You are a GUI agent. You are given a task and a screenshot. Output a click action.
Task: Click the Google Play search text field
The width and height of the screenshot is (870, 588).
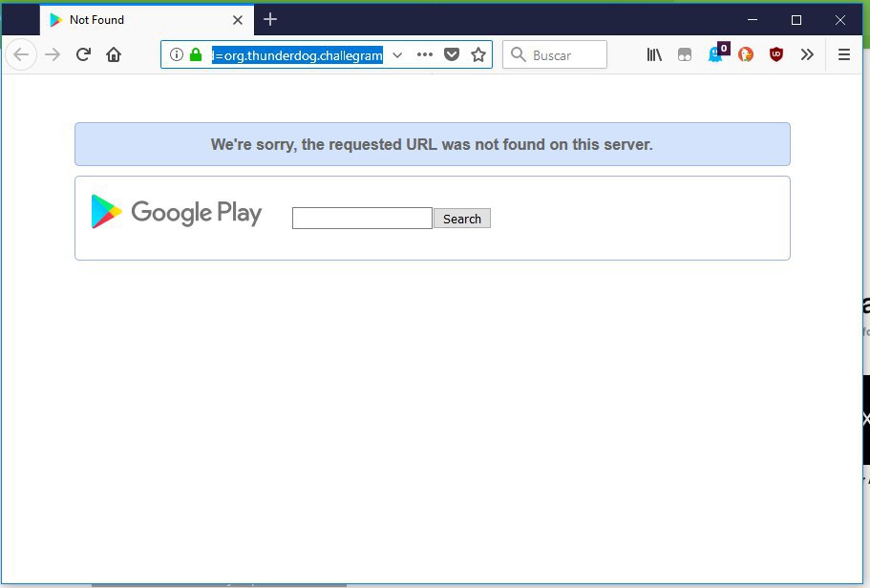coord(362,219)
